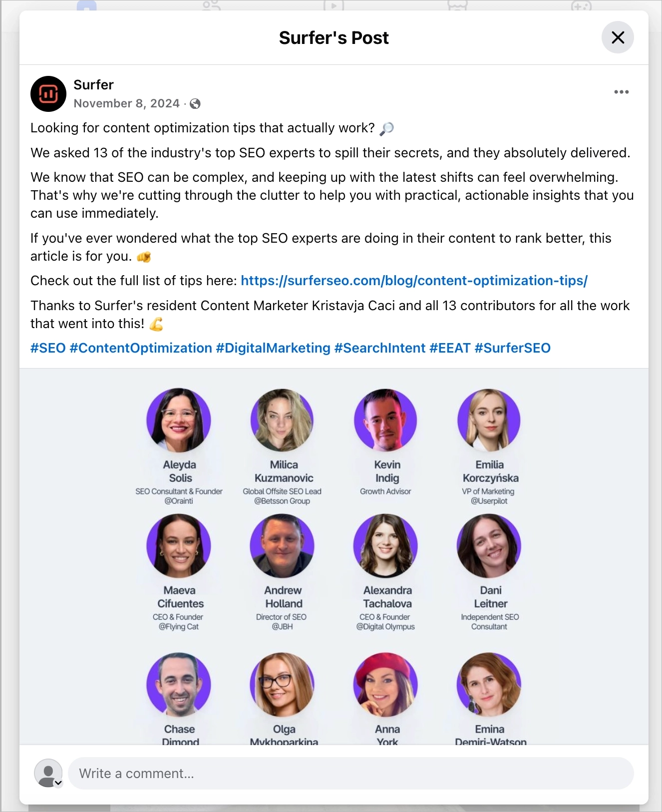Click the November 8, 2024 timestamp
The width and height of the screenshot is (662, 812).
[x=126, y=103]
